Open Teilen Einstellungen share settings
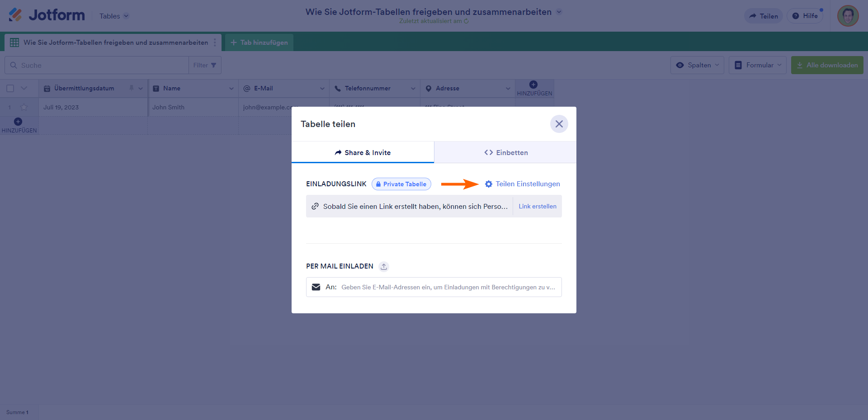This screenshot has height=420, width=868. point(522,184)
